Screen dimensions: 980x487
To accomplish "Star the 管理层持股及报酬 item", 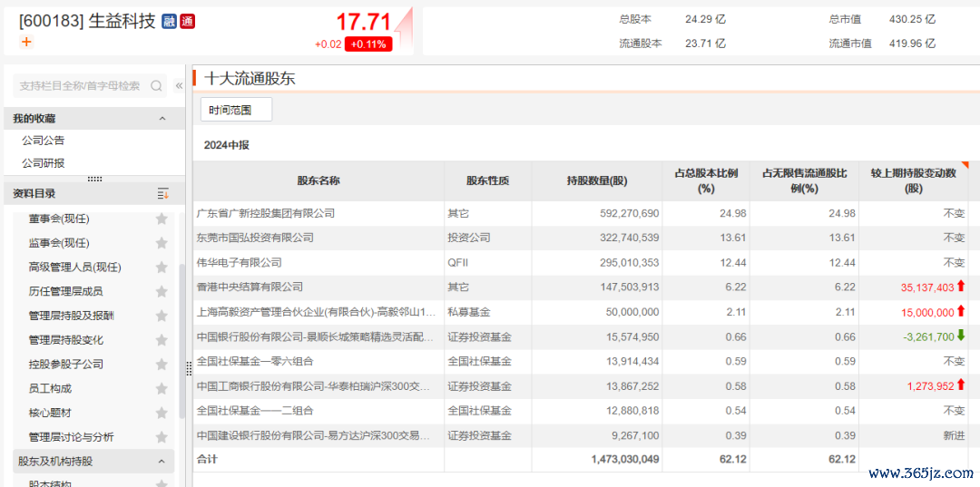I will pyautogui.click(x=162, y=316).
